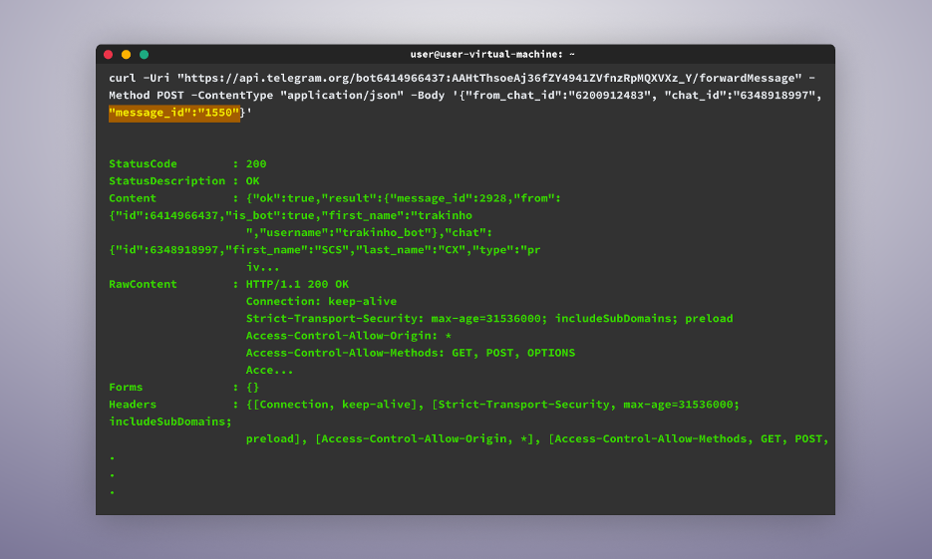The image size is (933, 560).
Task: Click the 'forwardMessage' endpoint text
Action: pos(747,78)
